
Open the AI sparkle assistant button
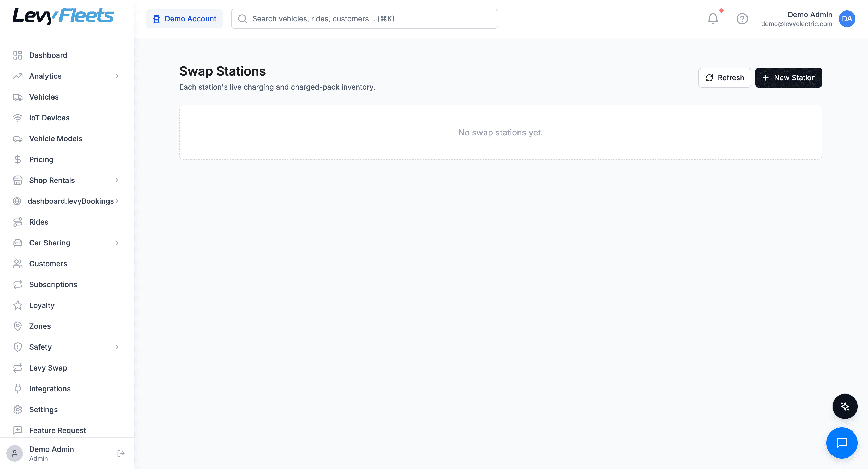tap(845, 406)
